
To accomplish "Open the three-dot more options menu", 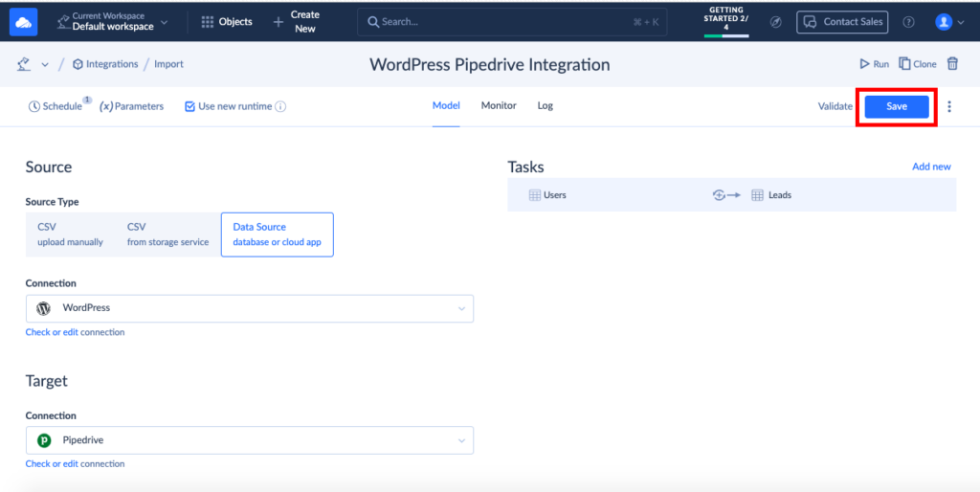I will click(949, 106).
